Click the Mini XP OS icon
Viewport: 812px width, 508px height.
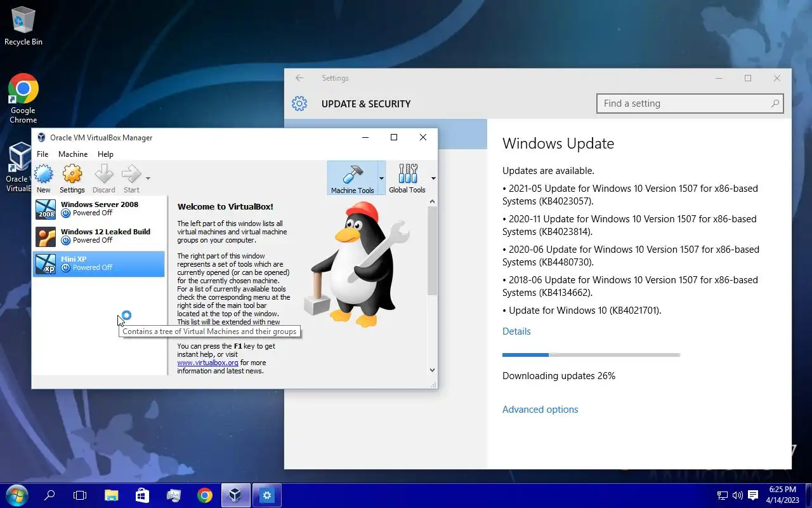point(46,264)
